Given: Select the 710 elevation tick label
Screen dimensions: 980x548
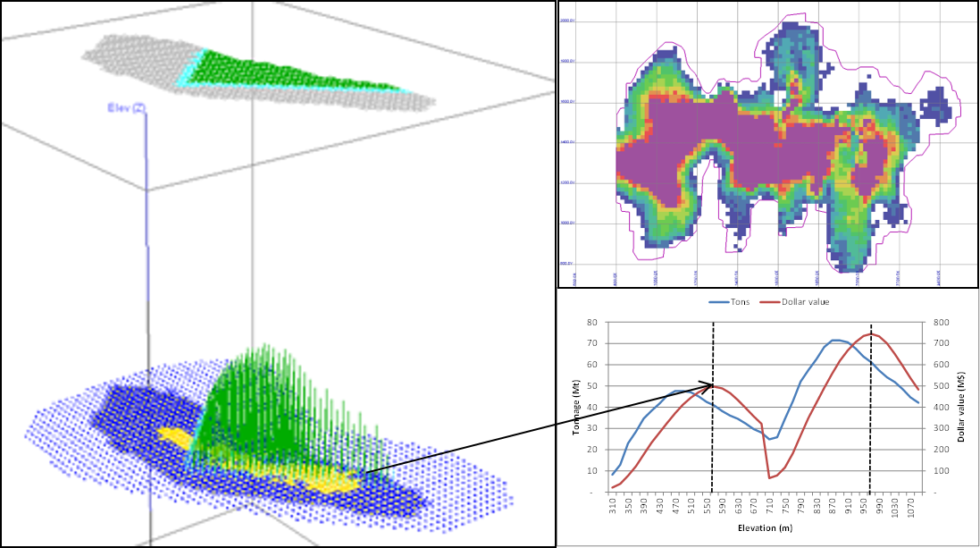Looking at the screenshot, I should click(x=769, y=507).
